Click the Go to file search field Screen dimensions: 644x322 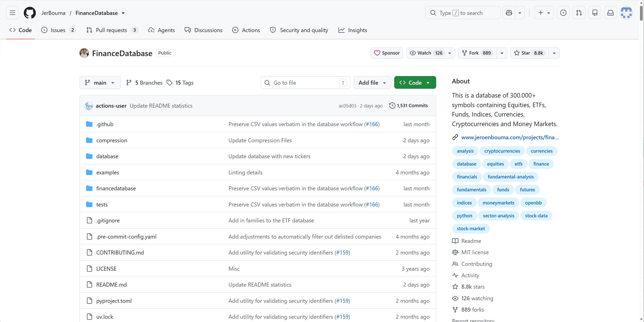tap(305, 83)
